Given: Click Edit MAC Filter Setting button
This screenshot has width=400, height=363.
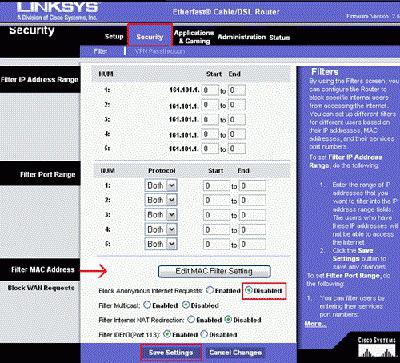Looking at the screenshot, I should click(214, 271).
